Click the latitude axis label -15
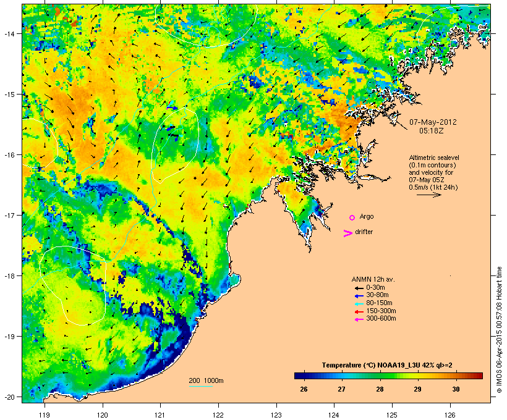 [9, 94]
